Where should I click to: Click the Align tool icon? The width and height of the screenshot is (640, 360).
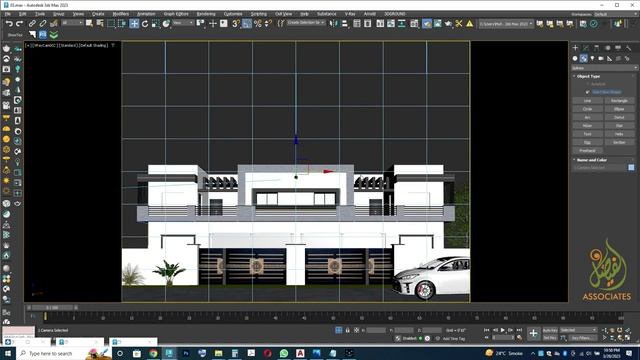(x=344, y=24)
